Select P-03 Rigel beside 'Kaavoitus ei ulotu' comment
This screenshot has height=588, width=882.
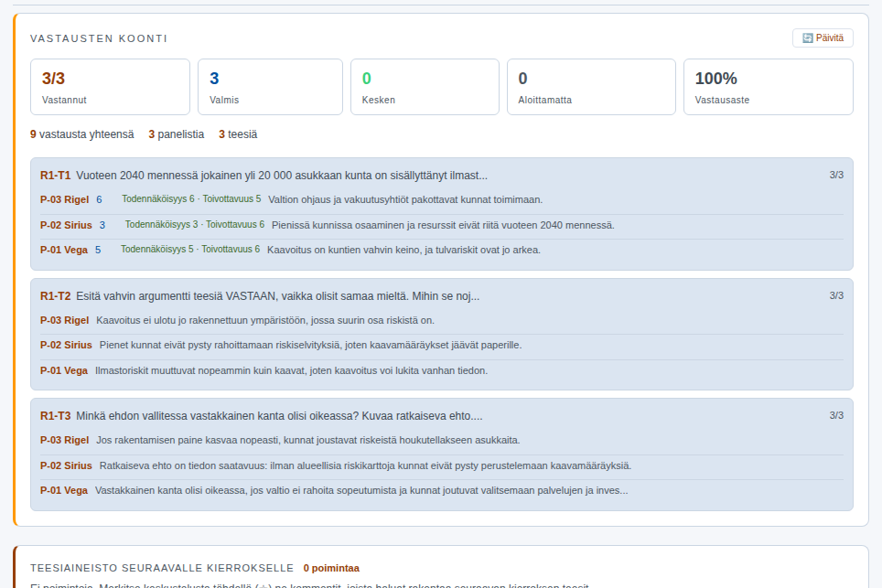(64, 320)
